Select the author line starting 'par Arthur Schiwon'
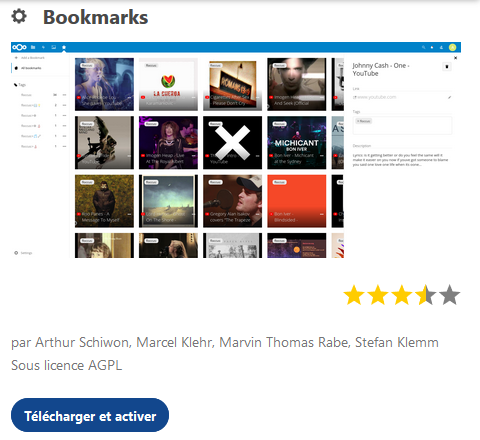Viewport: 480px width, 440px height. click(225, 342)
